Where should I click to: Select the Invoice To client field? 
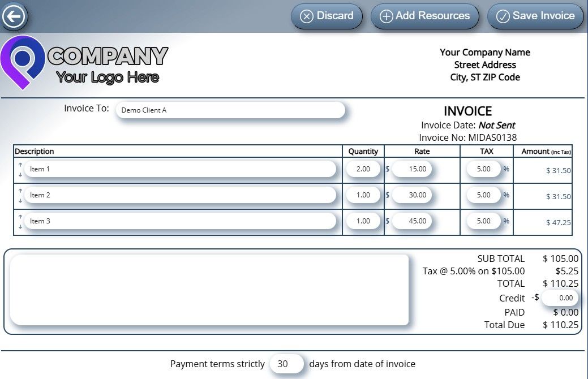230,110
